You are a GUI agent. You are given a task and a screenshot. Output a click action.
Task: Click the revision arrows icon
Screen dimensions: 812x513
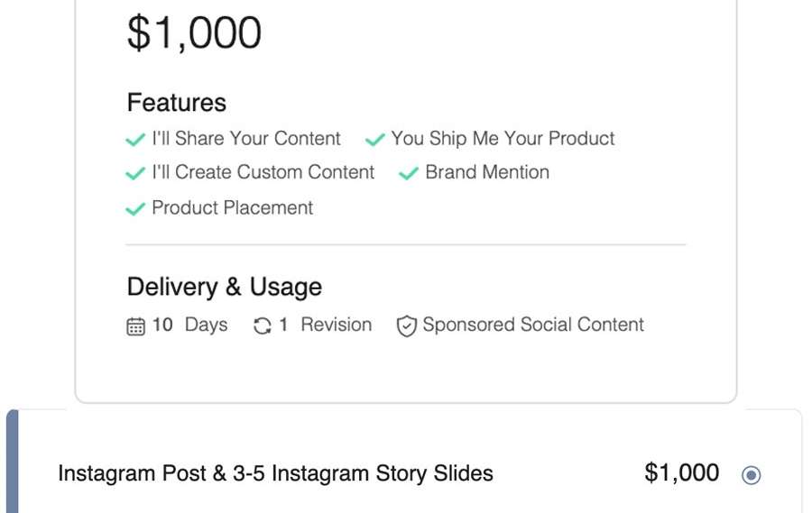(x=263, y=326)
